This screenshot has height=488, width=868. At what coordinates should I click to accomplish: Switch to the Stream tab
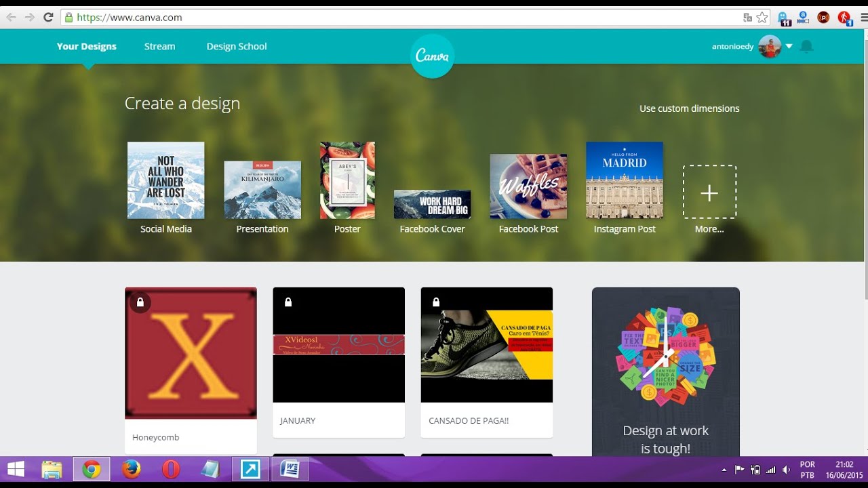tap(159, 46)
